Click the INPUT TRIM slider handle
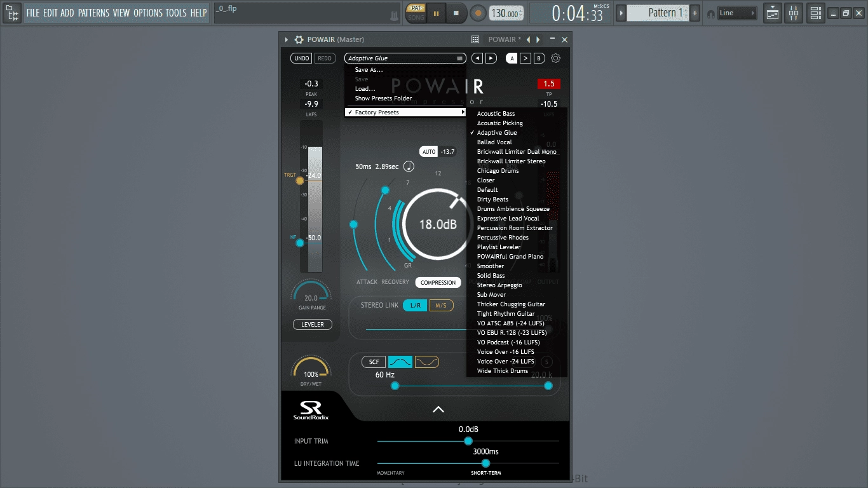Image resolution: width=868 pixels, height=488 pixels. tap(468, 441)
